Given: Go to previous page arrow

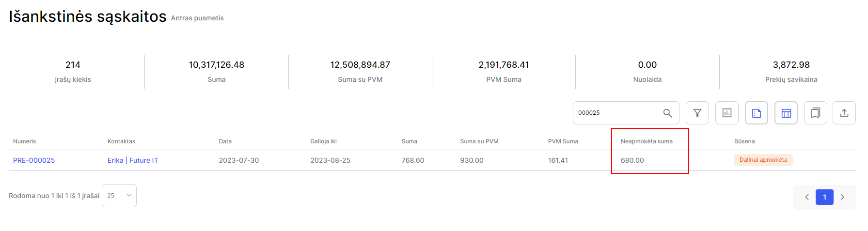Looking at the screenshot, I should coord(807,197).
